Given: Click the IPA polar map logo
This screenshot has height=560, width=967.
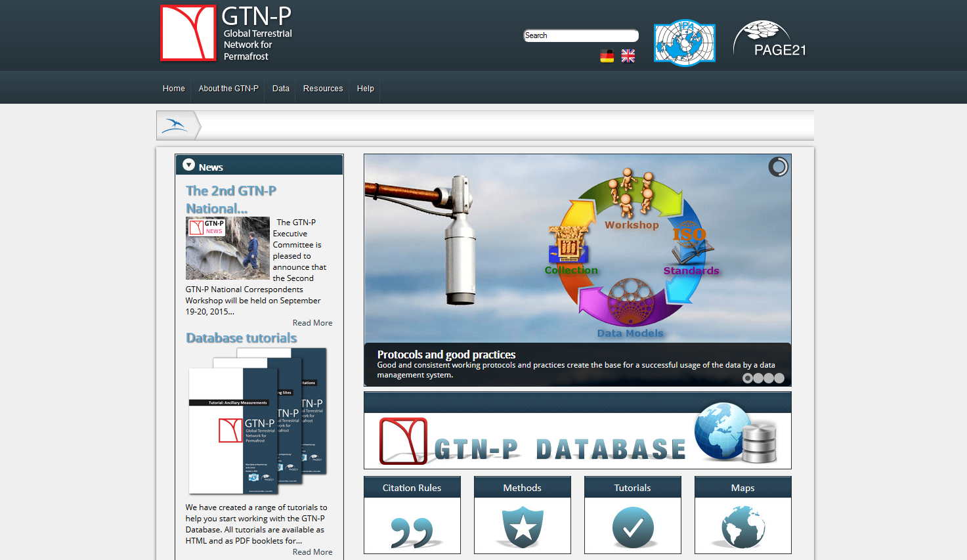Looking at the screenshot, I should coord(684,42).
